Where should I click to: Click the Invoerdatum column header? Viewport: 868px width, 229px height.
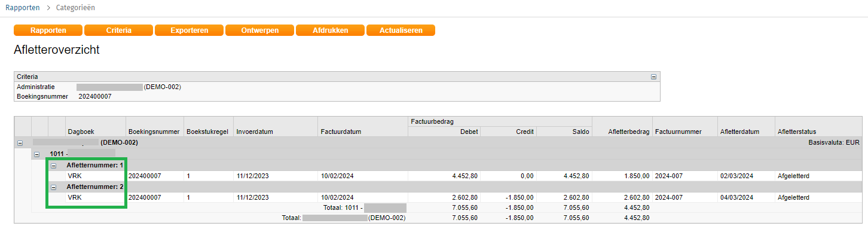coord(255,132)
